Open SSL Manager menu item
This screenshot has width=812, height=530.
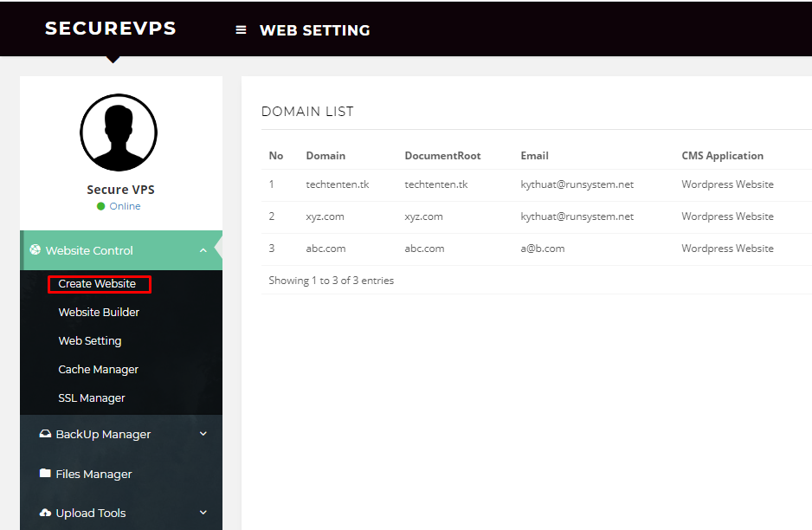92,397
